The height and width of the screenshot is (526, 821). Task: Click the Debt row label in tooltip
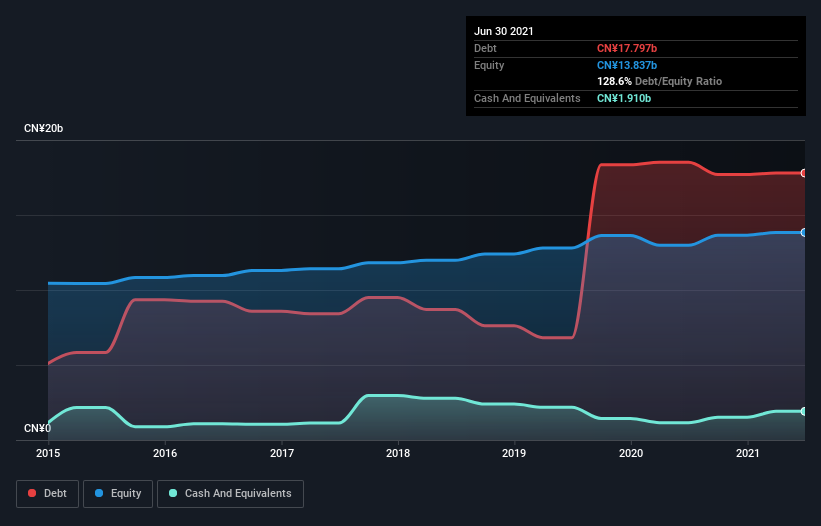(x=485, y=48)
